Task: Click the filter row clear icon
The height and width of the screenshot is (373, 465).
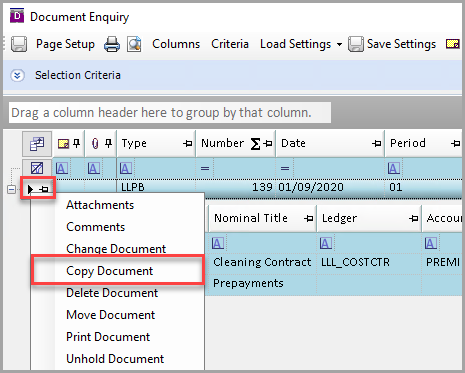Action: [37, 168]
